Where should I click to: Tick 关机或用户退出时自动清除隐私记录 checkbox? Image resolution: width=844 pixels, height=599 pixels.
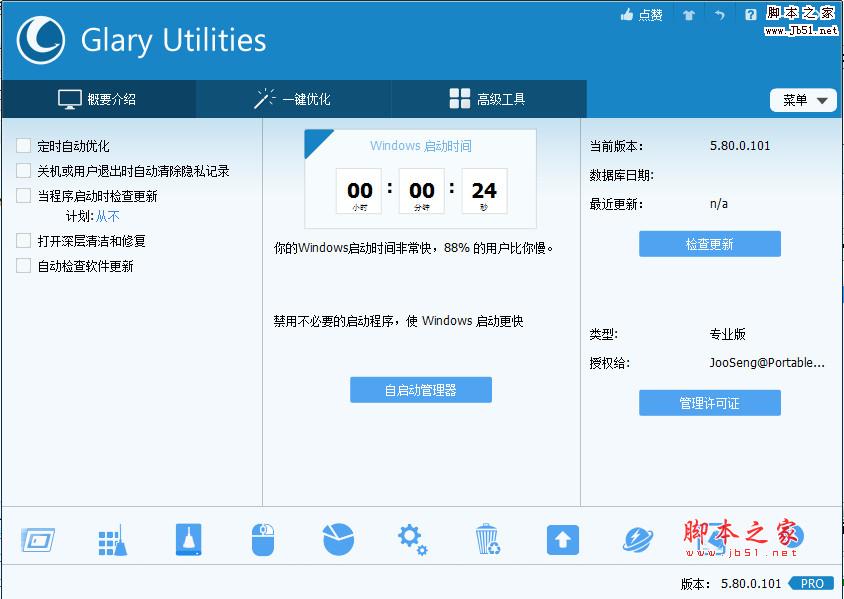24,171
